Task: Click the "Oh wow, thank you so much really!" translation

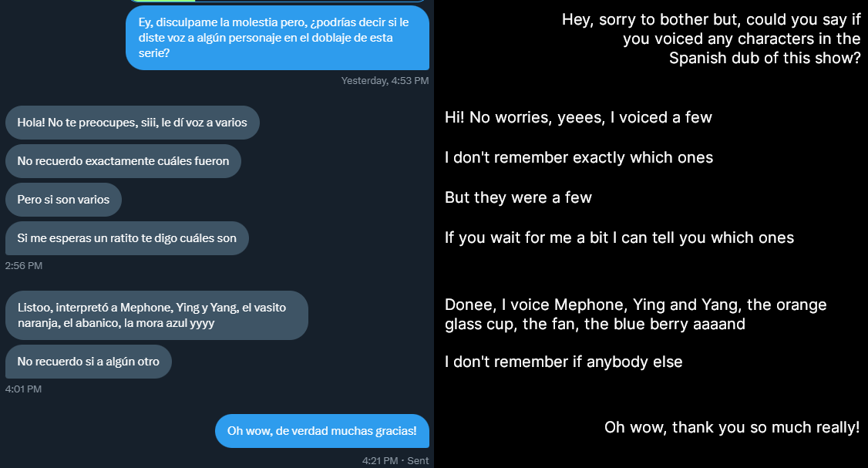Action: pos(732,427)
